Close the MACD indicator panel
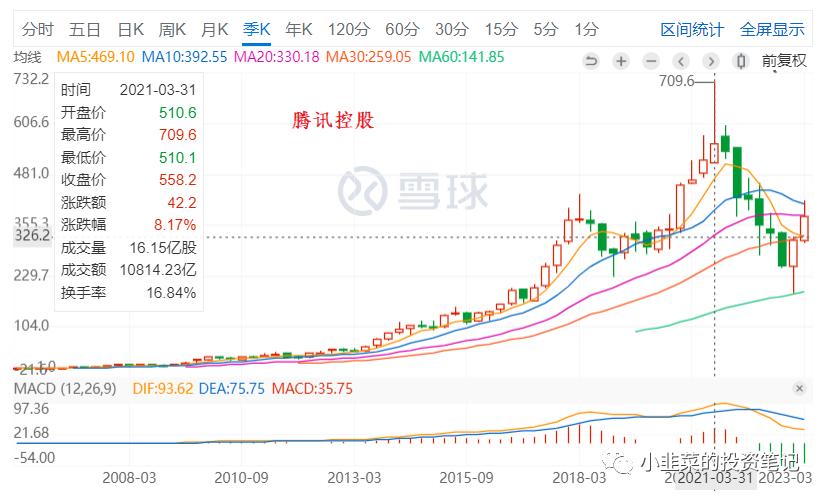This screenshot has height=498, width=826. pos(799,388)
